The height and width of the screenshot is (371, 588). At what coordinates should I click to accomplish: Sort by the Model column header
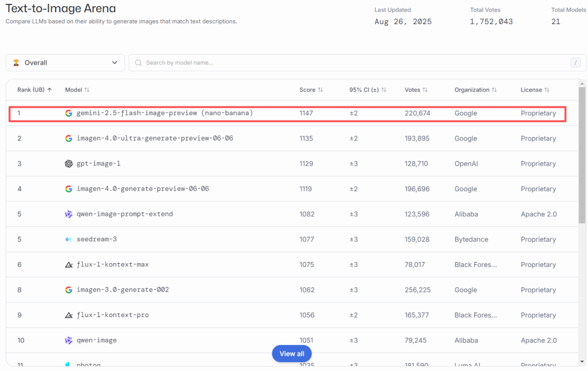point(77,90)
